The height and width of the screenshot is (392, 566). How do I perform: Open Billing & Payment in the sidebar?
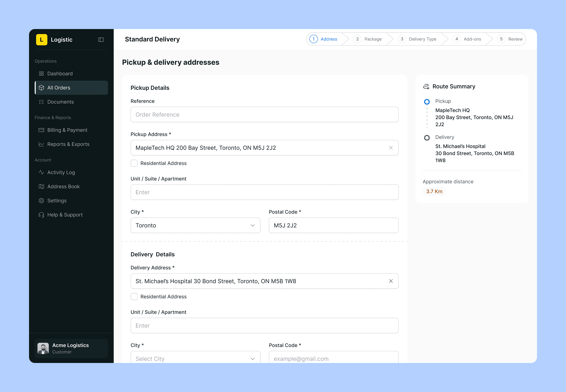point(71,130)
